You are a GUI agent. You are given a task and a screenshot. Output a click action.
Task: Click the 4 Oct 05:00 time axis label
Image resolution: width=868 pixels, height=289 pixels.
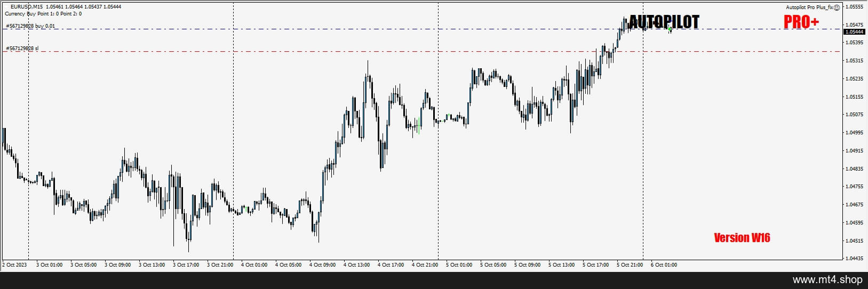[288, 265]
